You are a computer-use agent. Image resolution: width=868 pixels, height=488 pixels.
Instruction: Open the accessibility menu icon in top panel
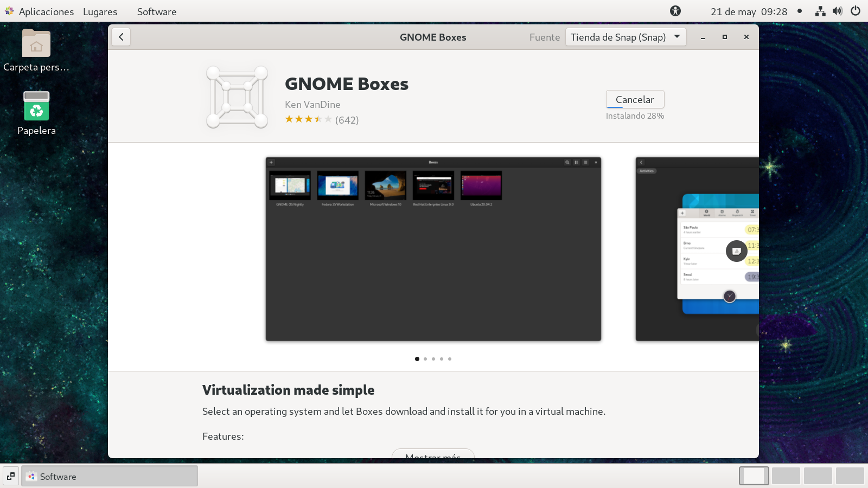coord(675,11)
